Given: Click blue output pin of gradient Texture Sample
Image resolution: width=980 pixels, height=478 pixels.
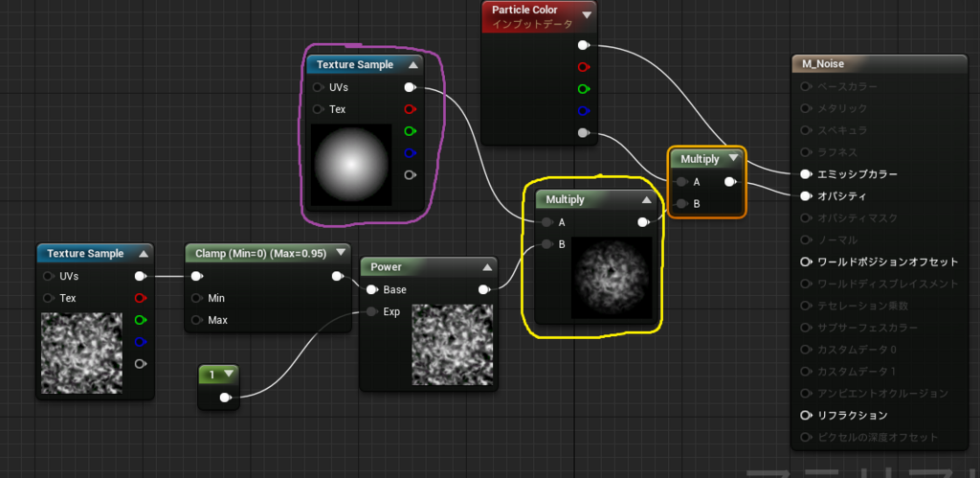Looking at the screenshot, I should coord(410,152).
